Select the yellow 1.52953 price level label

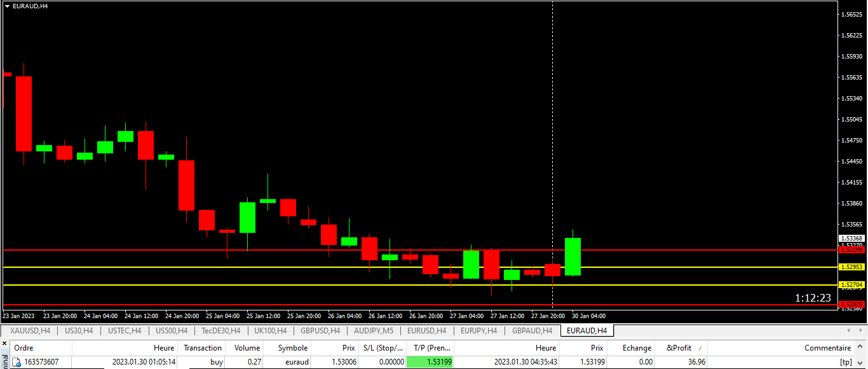[851, 267]
